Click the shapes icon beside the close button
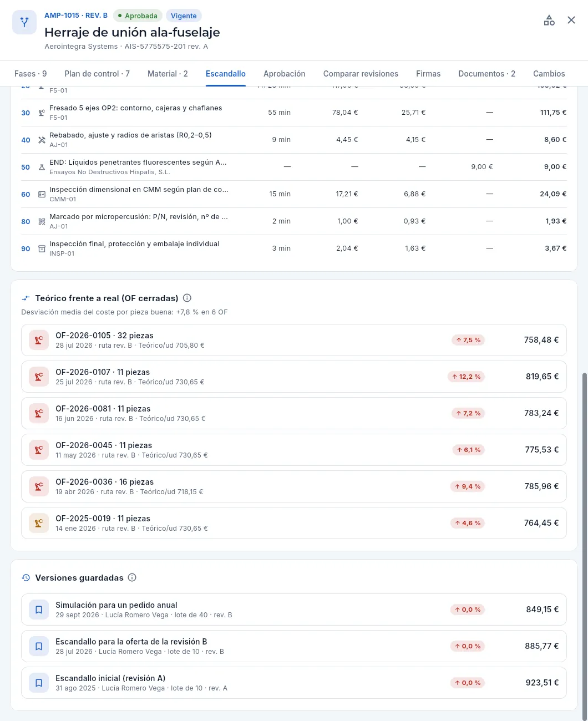 (549, 21)
